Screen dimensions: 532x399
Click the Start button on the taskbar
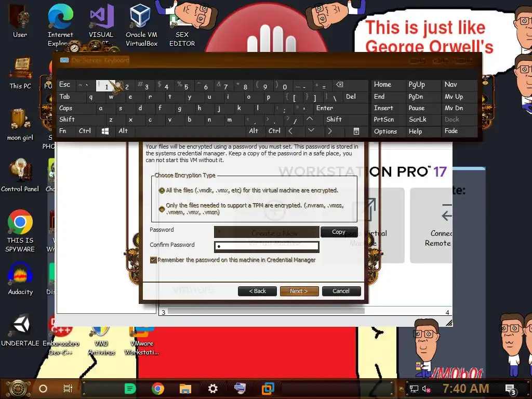[18, 389]
